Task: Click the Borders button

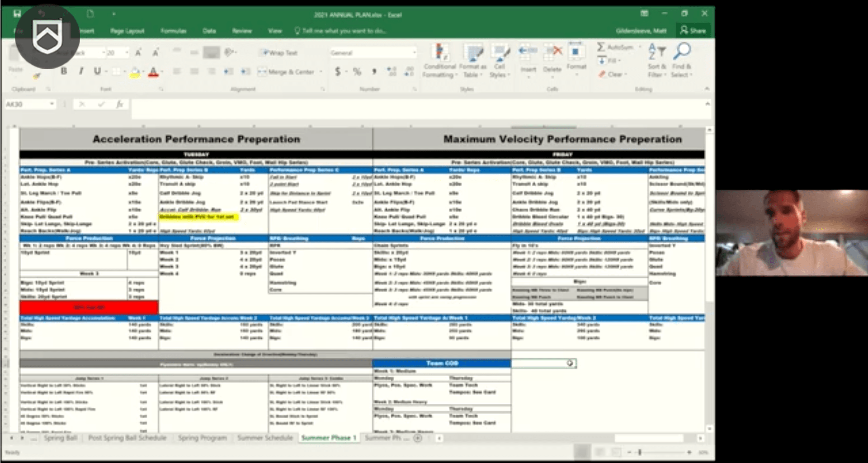Action: pos(116,71)
